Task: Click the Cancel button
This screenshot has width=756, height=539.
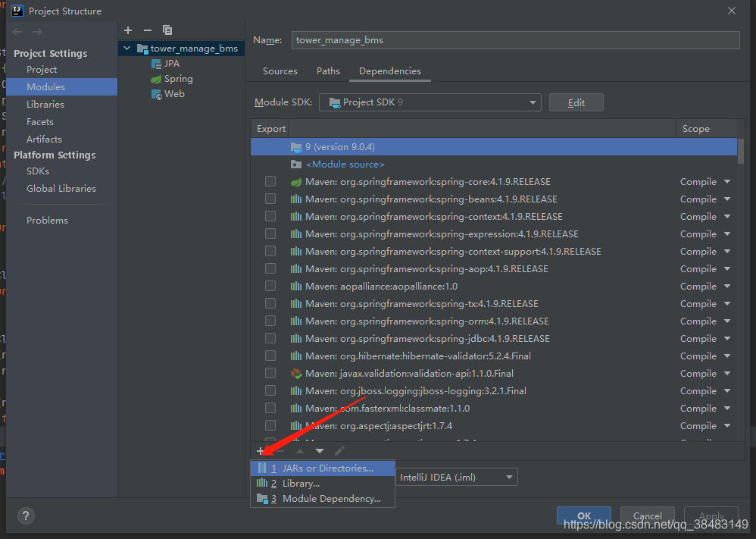Action: click(x=647, y=515)
